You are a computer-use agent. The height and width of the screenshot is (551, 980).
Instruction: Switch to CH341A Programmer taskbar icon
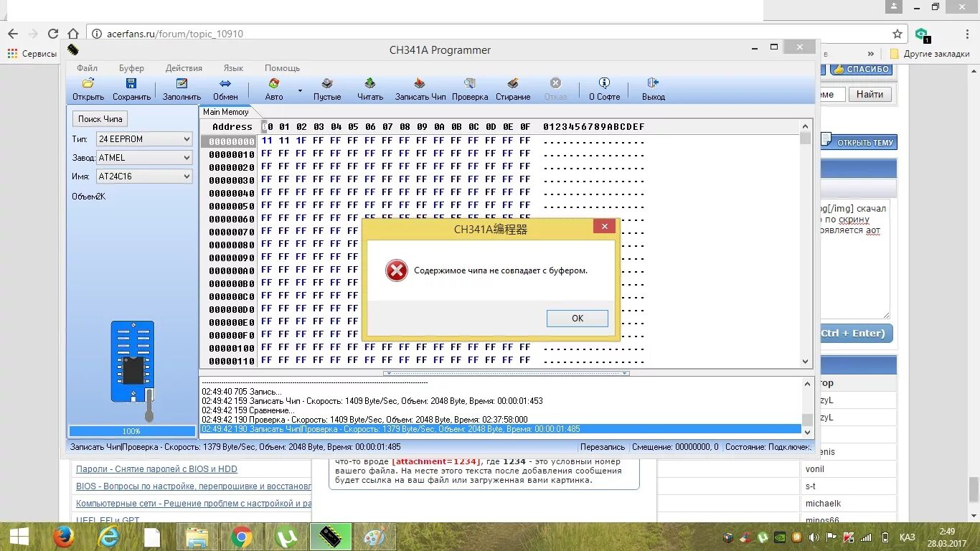(x=331, y=537)
